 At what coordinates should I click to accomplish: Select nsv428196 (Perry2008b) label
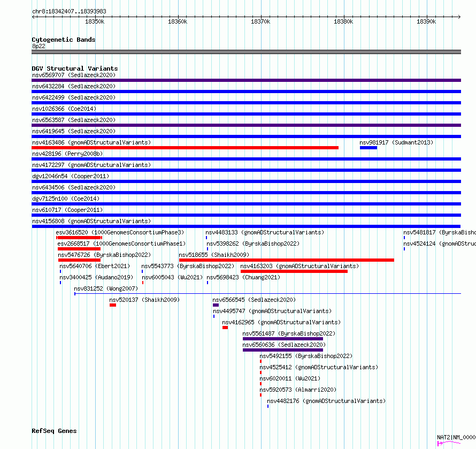(x=67, y=154)
